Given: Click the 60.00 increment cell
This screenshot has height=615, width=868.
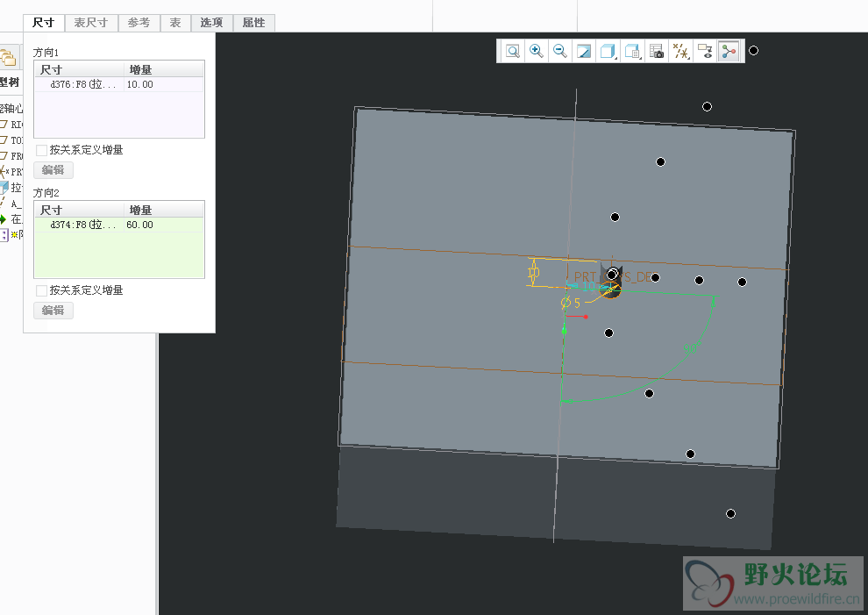Looking at the screenshot, I should [164, 225].
